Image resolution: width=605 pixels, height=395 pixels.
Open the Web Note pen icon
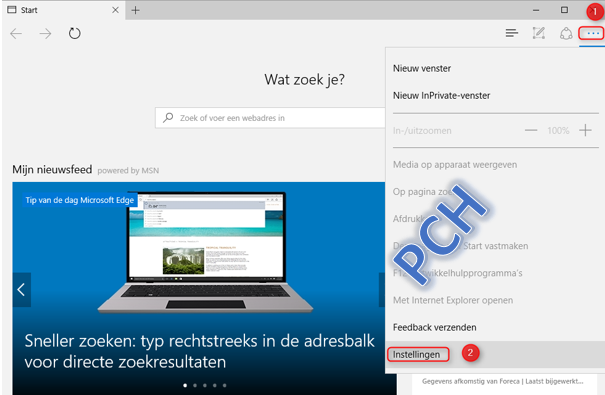tap(539, 33)
